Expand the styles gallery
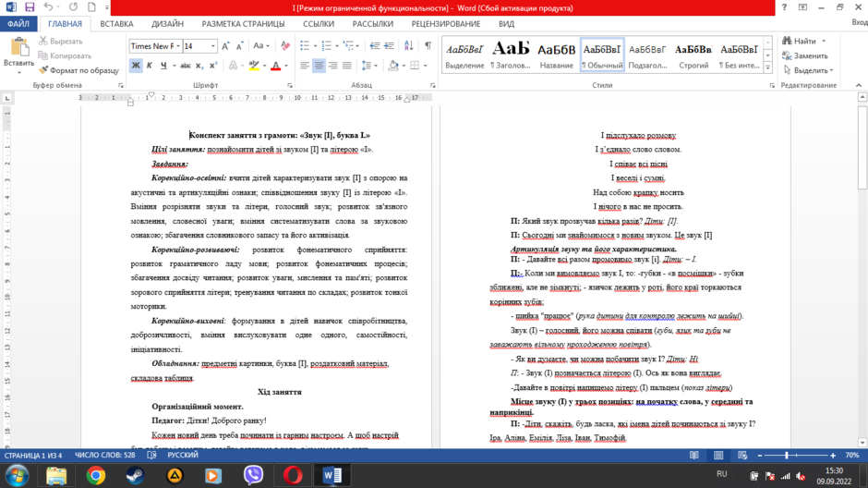This screenshot has height=488, width=868. click(x=767, y=67)
